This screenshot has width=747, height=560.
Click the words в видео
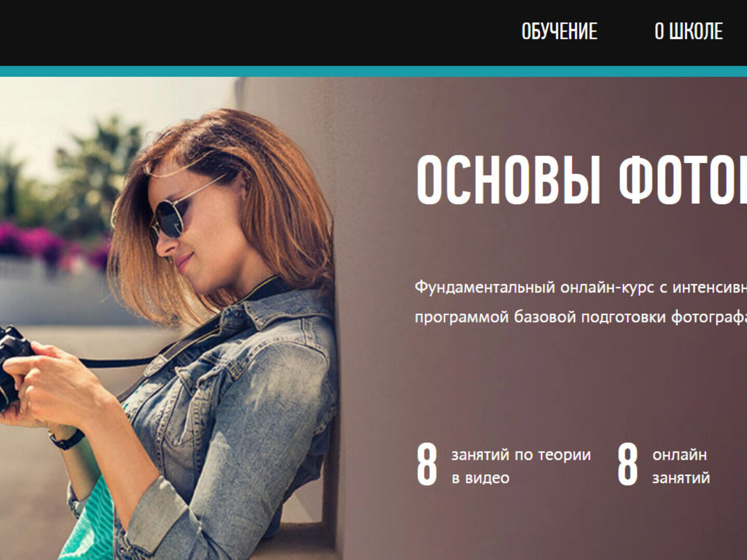[480, 478]
